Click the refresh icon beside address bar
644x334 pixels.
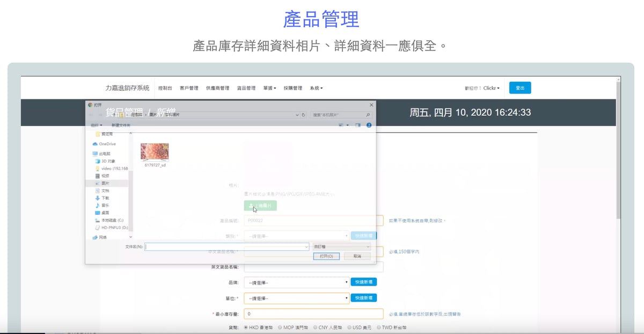point(304,115)
